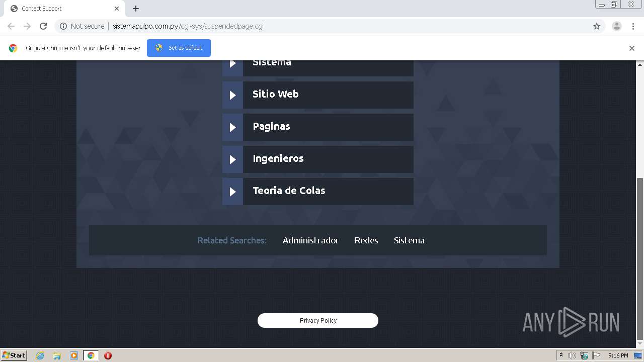The width and height of the screenshot is (644, 362).
Task: Open the Chrome three-dot menu
Action: click(x=633, y=26)
